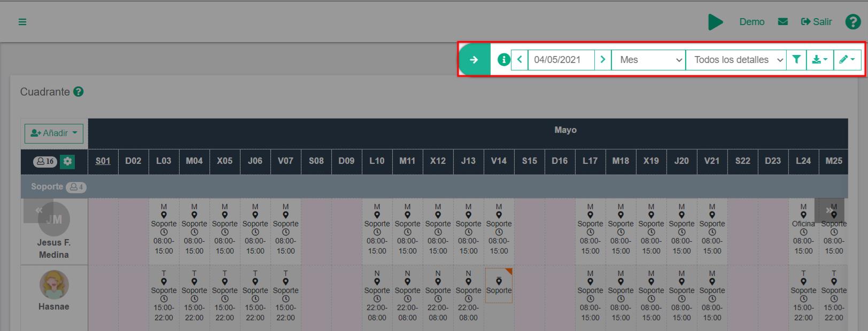Image resolution: width=868 pixels, height=331 pixels.
Task: Go to the previous date period
Action: point(520,60)
